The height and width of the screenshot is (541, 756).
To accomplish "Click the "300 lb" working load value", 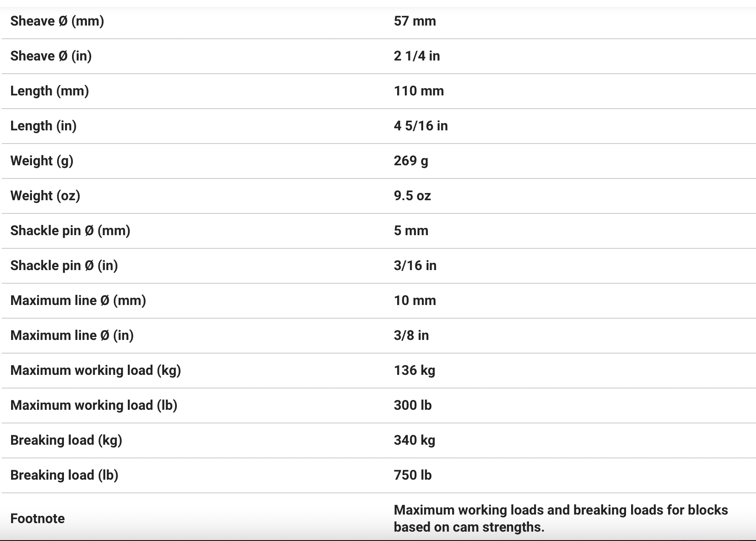I will [x=413, y=405].
